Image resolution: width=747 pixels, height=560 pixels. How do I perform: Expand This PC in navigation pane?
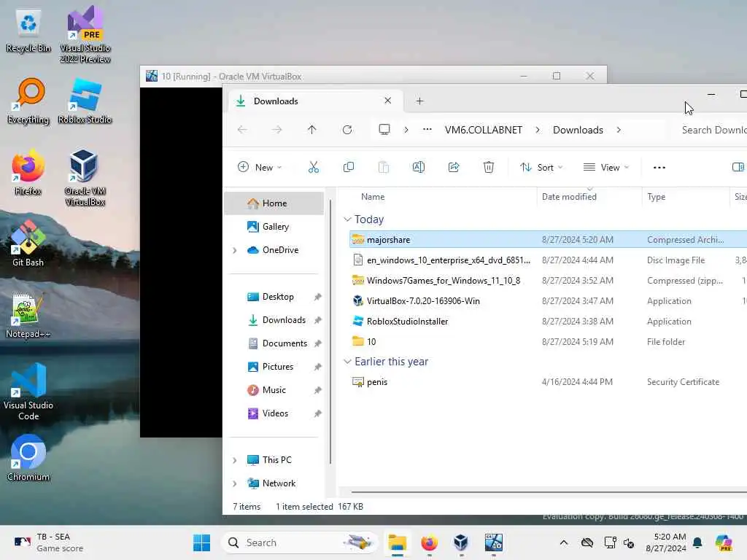point(234,460)
